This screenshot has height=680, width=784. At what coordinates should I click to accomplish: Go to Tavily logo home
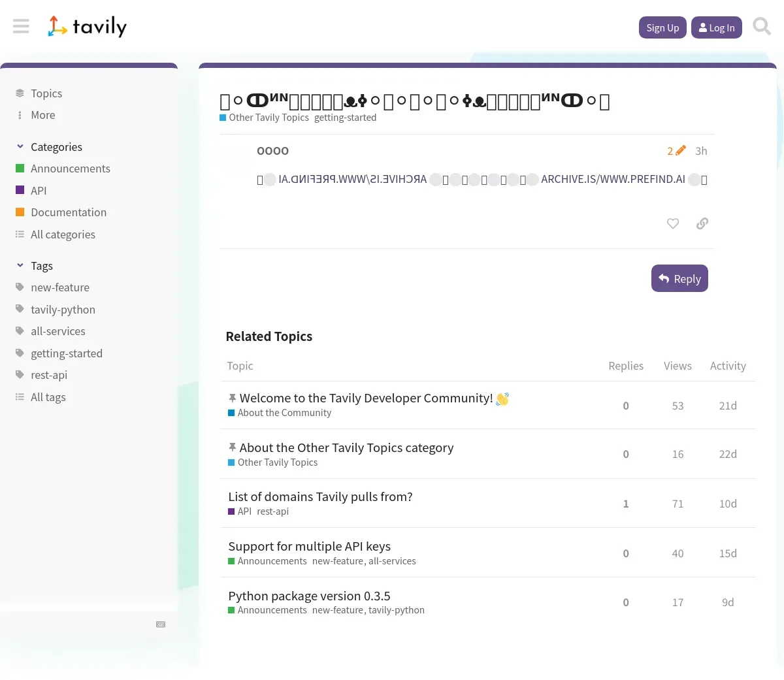pos(87,26)
